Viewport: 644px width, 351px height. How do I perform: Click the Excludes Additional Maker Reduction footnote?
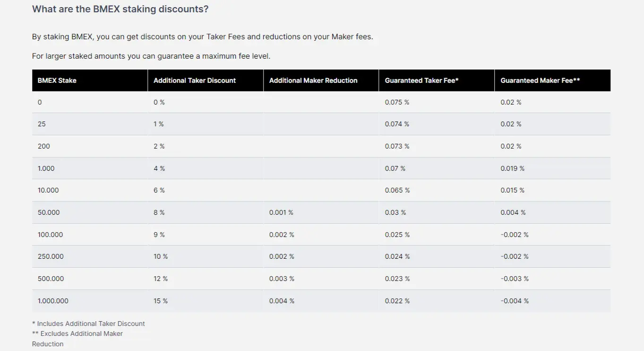click(x=77, y=339)
